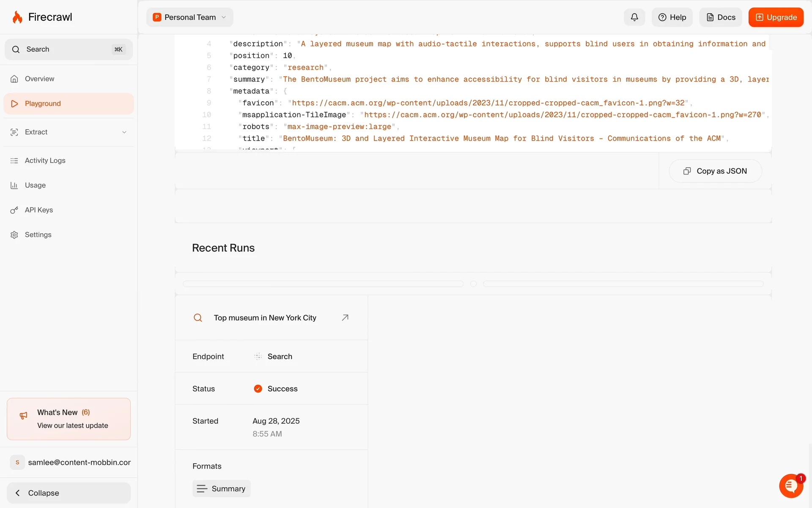812x508 pixels.
Task: Expand the Extract menu chevron
Action: click(x=124, y=132)
